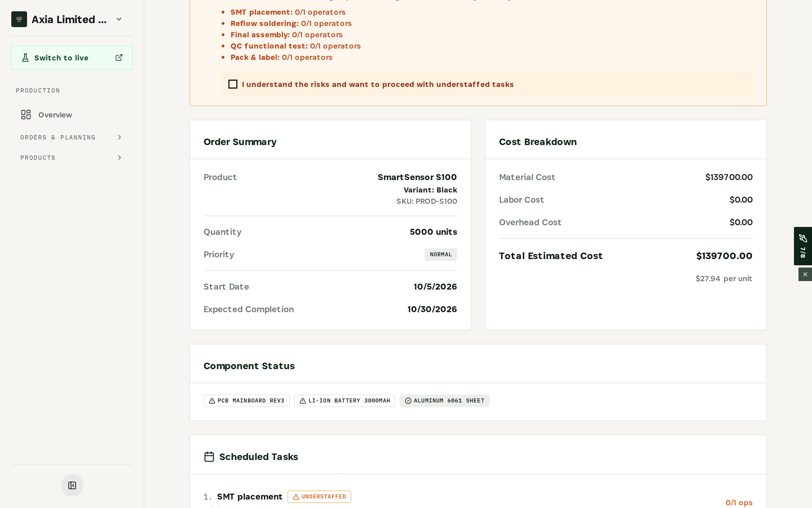The height and width of the screenshot is (508, 812).
Task: Click the Scheduled Tasks calendar icon
Action: [209, 457]
